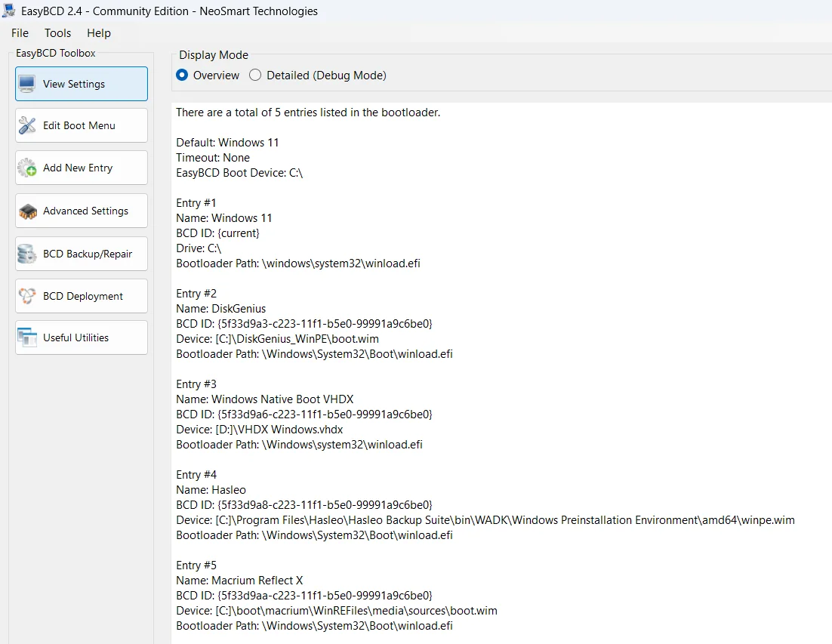
Task: Open the File menu
Action: tap(20, 33)
